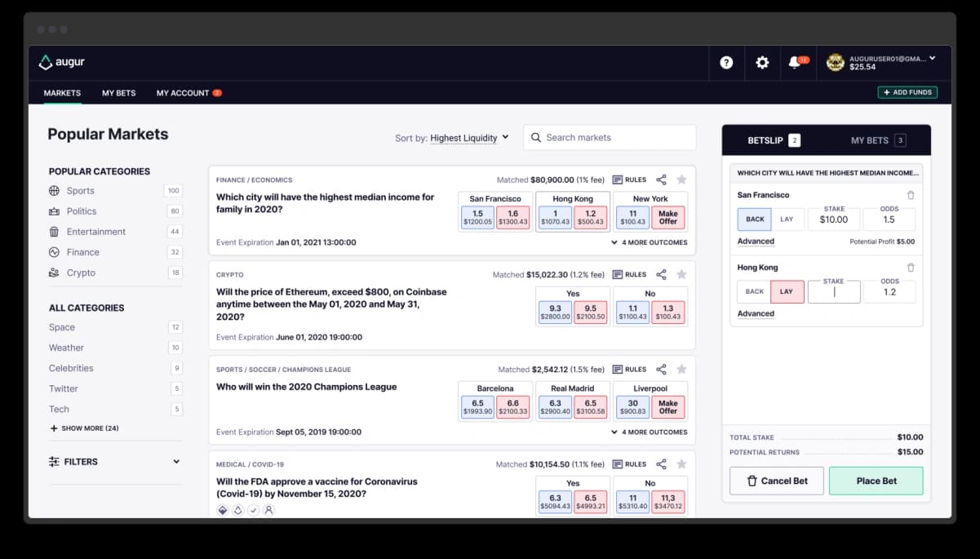Screen dimensions: 980x559
Task: Click the Search markets field
Action: pyautogui.click(x=610, y=137)
